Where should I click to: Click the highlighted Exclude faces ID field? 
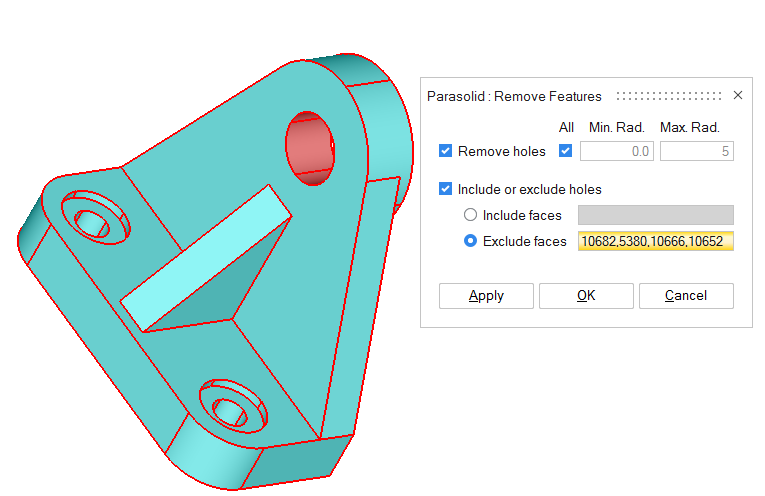[655, 241]
